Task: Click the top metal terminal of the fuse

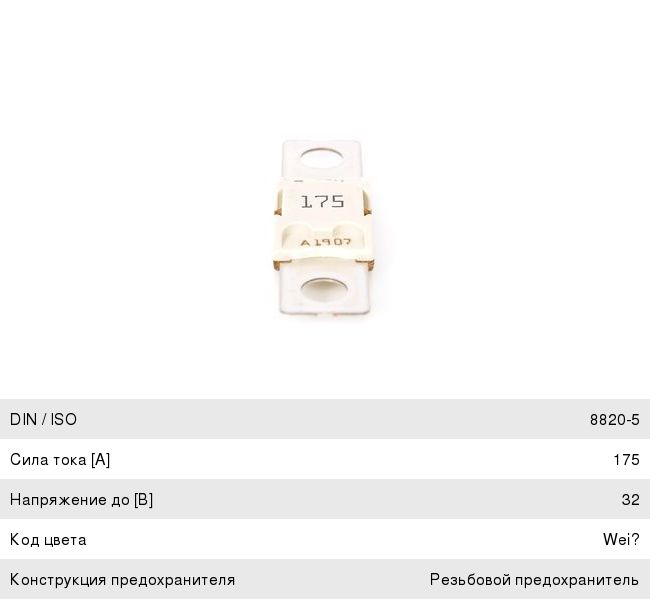Action: tap(322, 161)
